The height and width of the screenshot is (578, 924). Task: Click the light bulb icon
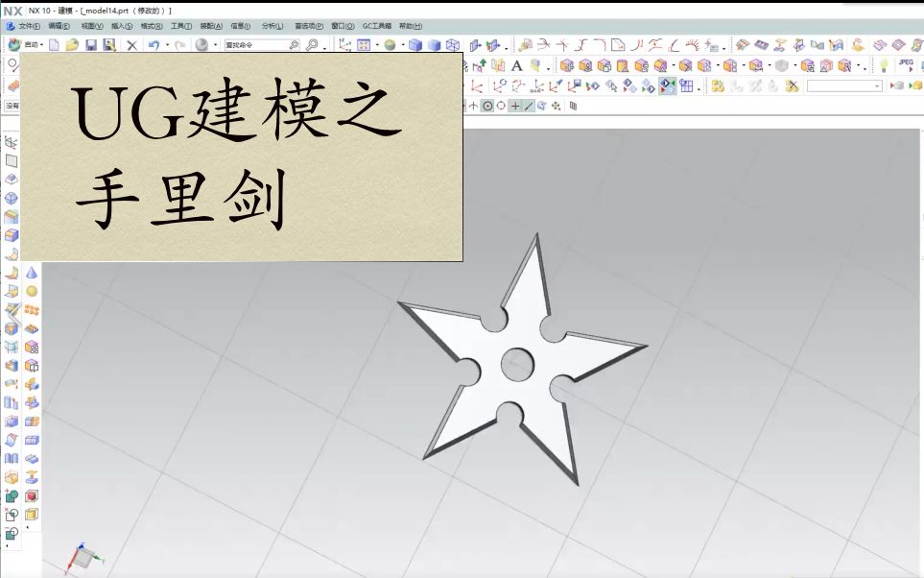(x=884, y=66)
